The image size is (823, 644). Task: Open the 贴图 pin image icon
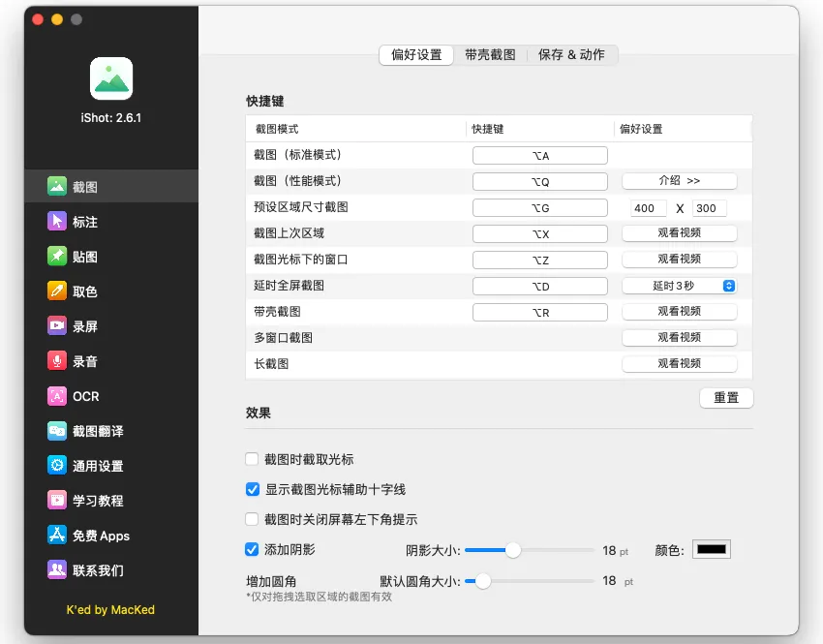coord(57,257)
